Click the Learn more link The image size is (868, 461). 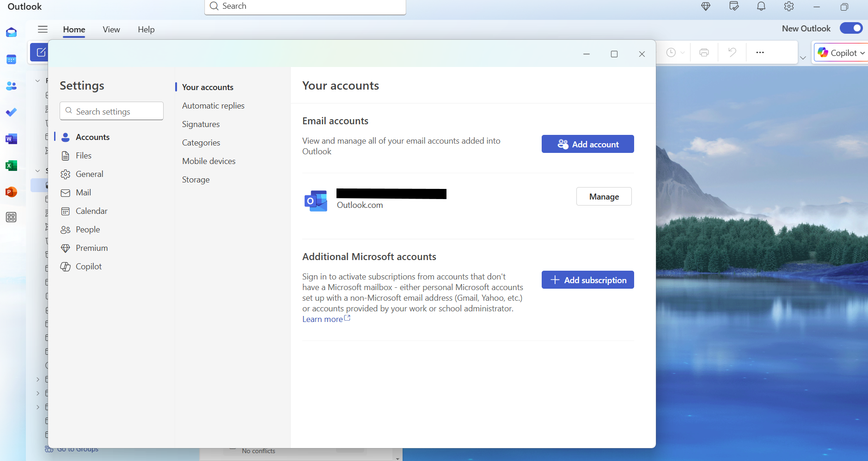coord(322,319)
